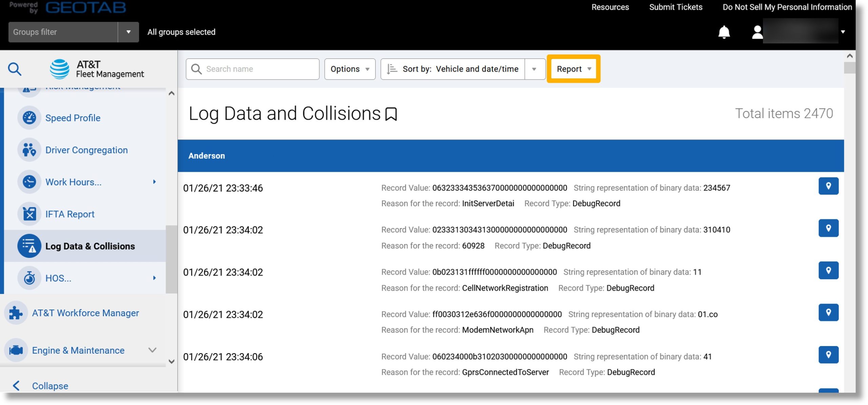Image resolution: width=868 pixels, height=405 pixels.
Task: Click the 01/26/21 23:33:46 timestamp
Action: [x=223, y=188]
